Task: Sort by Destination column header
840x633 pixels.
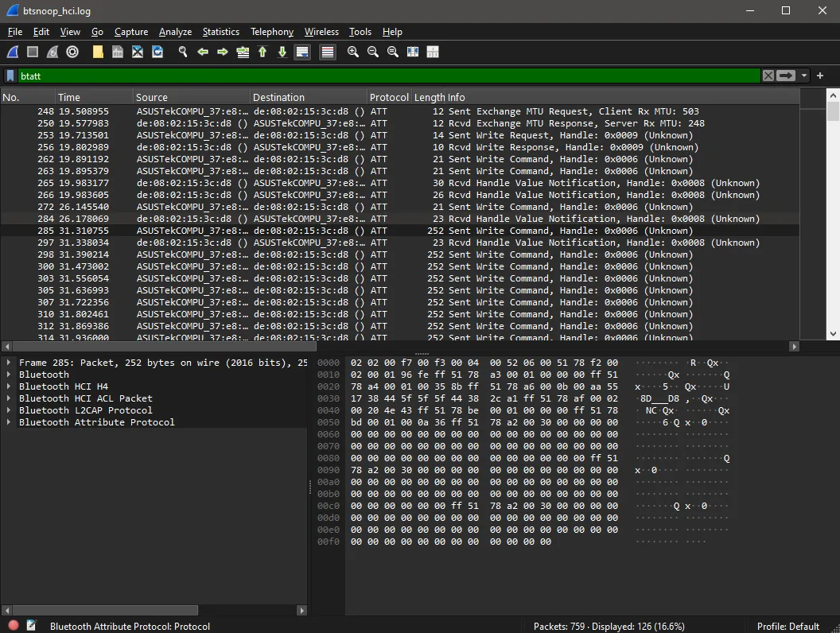Action: tap(309, 97)
